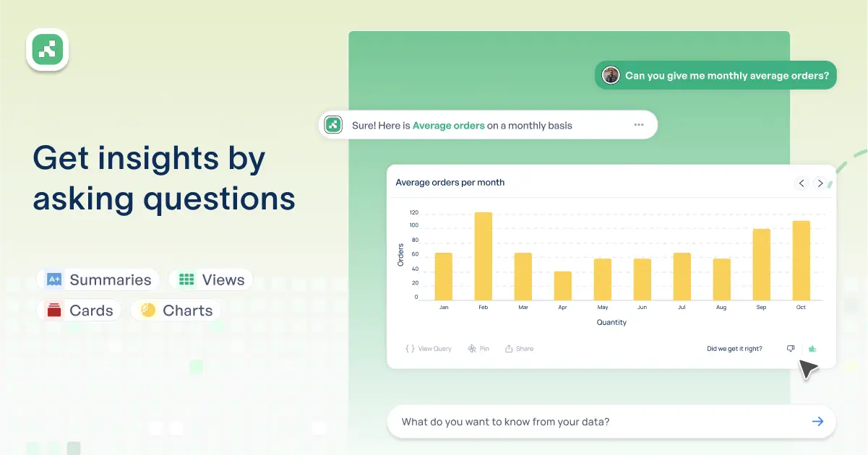Screen dimensions: 868x455
Task: Click the user avatar in the question bubble
Action: (x=611, y=76)
